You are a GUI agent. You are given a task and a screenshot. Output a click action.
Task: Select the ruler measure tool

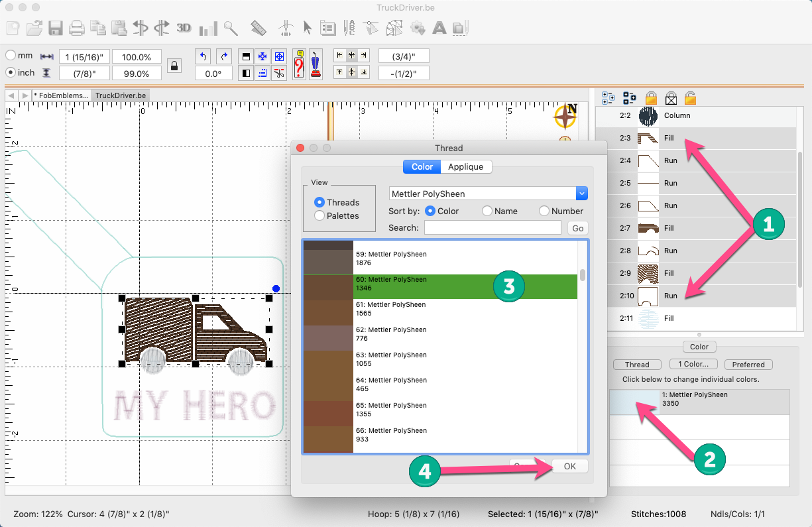(259, 28)
